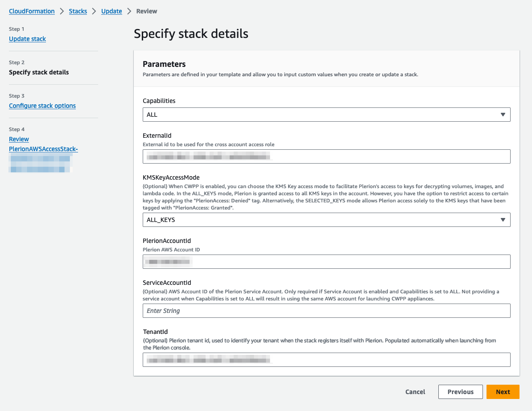Click the Plerion AWS Account ID description
Screen dimensions: 532x411
(x=171, y=250)
